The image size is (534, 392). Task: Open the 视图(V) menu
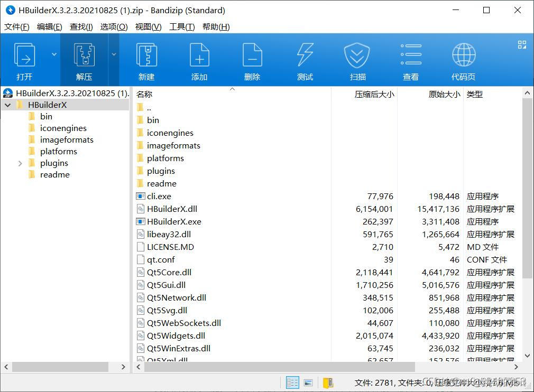point(148,26)
